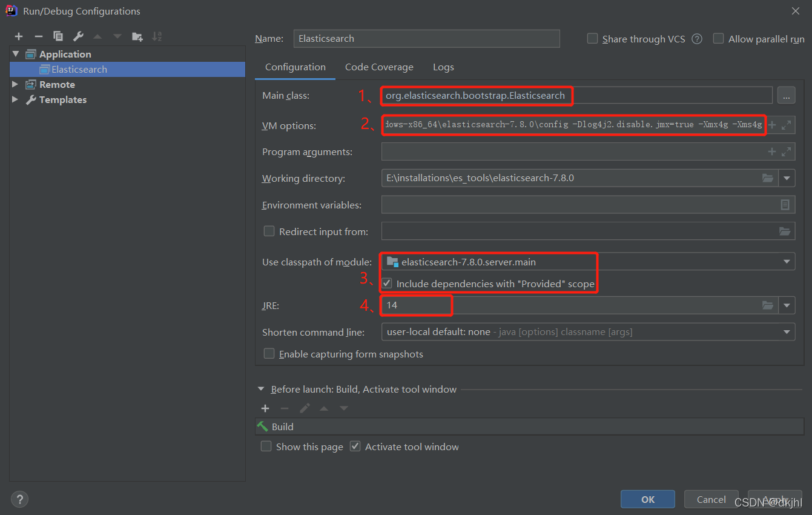This screenshot has height=515, width=812.
Task: Open edit templates wrench icon
Action: tap(78, 36)
